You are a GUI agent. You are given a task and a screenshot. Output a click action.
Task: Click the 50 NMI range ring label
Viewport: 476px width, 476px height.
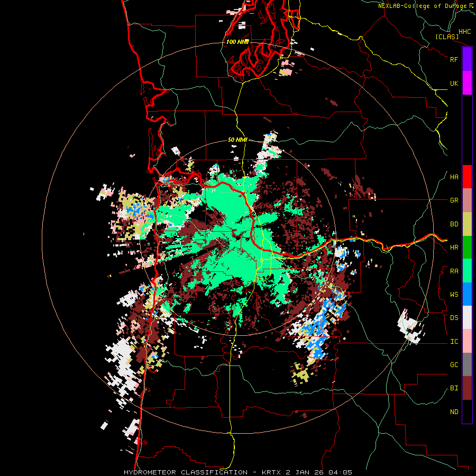(237, 140)
